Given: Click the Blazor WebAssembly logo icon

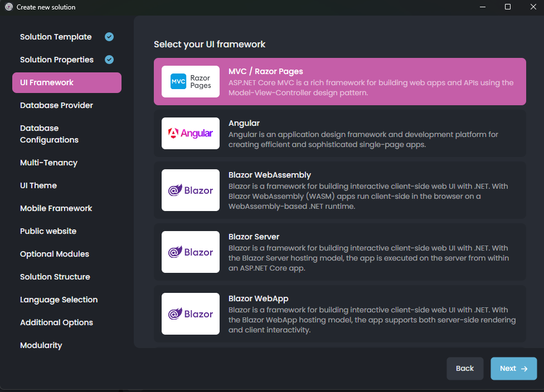Looking at the screenshot, I should 190,190.
